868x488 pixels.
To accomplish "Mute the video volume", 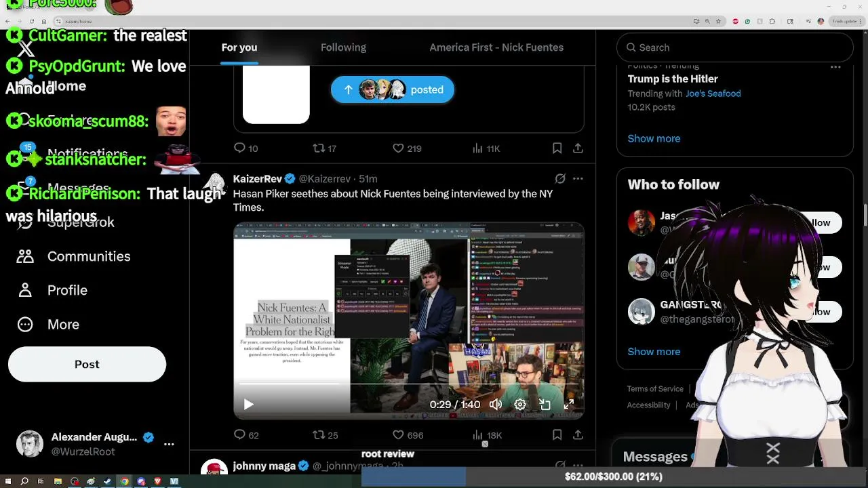I will point(496,405).
